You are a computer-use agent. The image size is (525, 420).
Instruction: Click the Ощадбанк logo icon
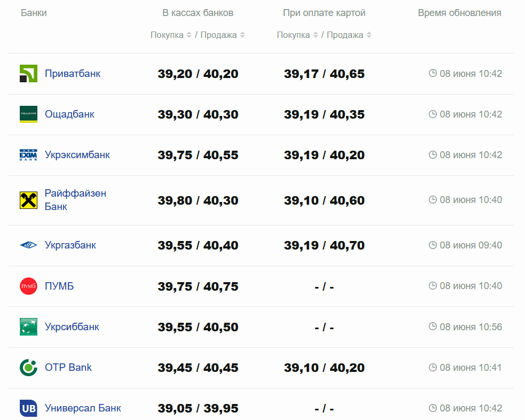pyautogui.click(x=28, y=114)
